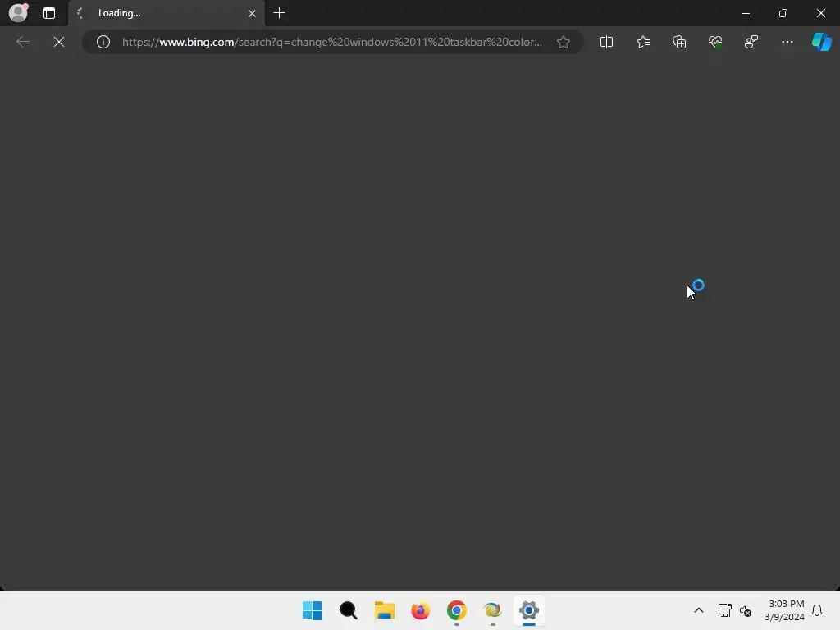This screenshot has height=630, width=840.
Task: Switch to Settings app in taskbar
Action: click(x=529, y=610)
